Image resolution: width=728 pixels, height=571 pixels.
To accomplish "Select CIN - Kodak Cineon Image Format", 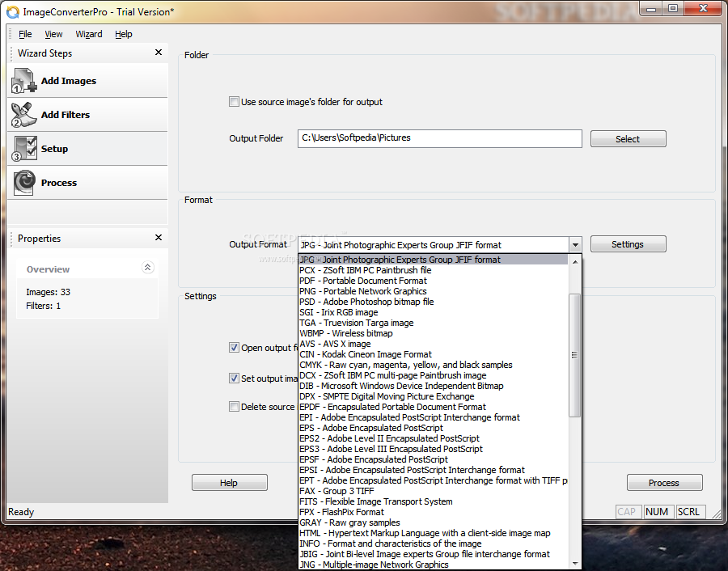I will coord(434,354).
